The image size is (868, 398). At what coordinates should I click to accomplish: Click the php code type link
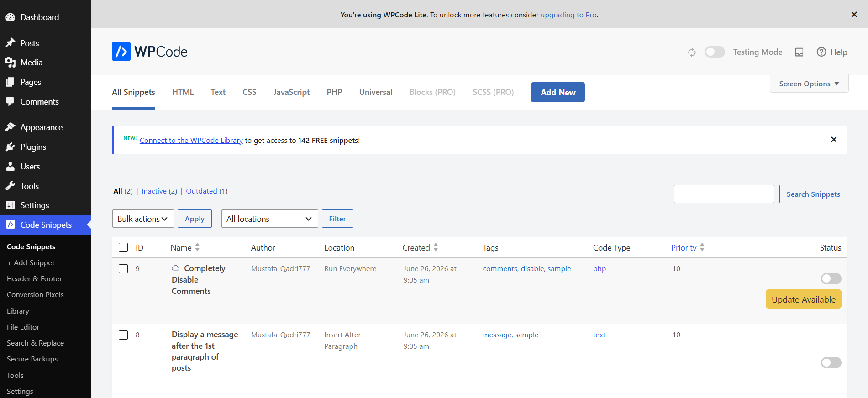click(x=600, y=268)
